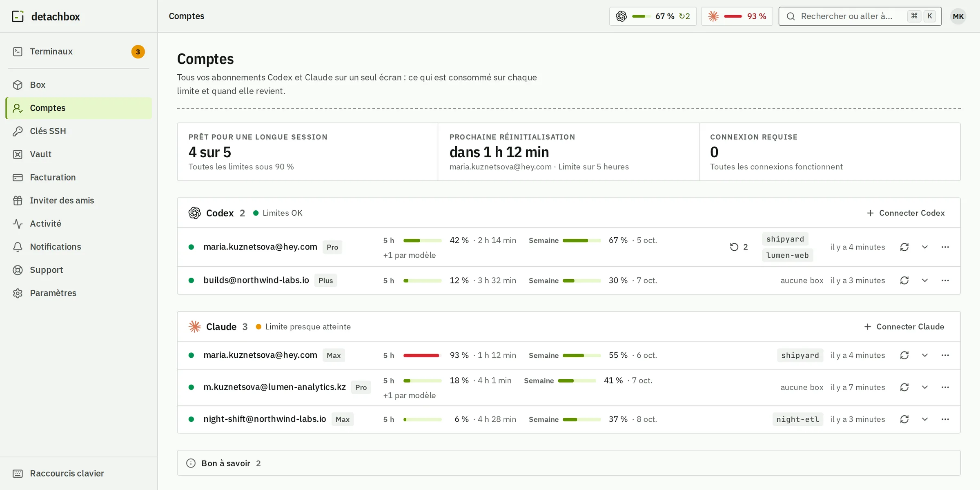Refresh limits for builds@northwind-labs.io
Image resolution: width=980 pixels, height=490 pixels.
click(x=904, y=281)
